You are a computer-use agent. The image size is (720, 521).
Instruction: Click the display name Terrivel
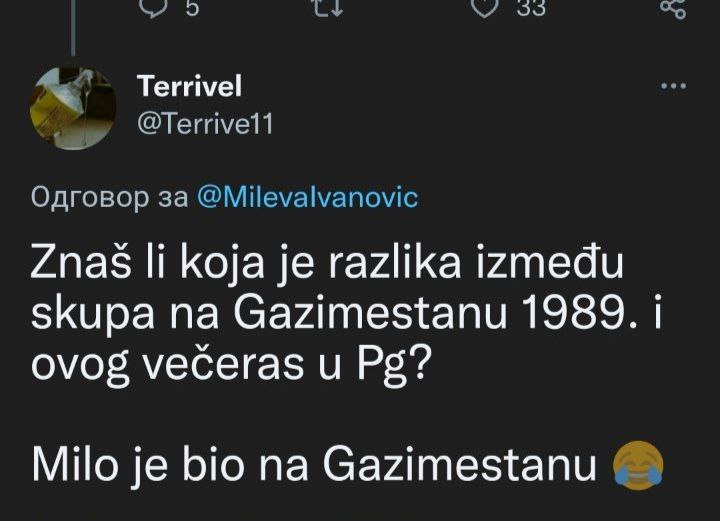189,87
